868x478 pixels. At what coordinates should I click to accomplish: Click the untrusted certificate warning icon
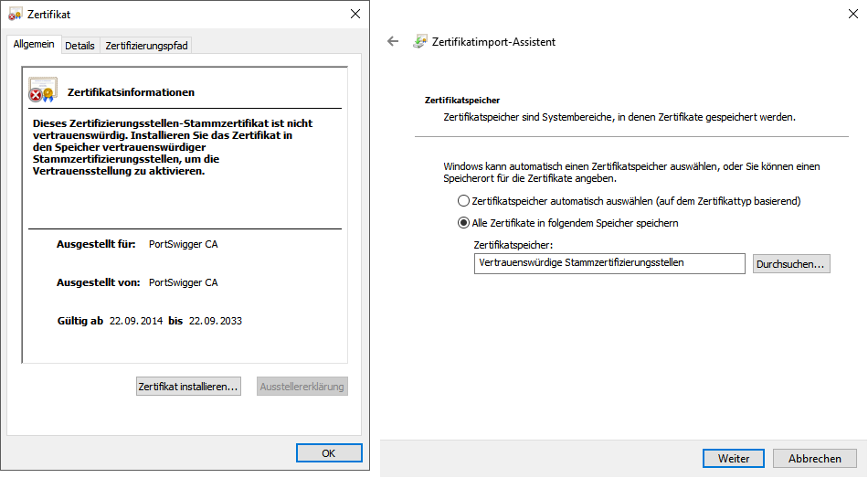point(42,91)
